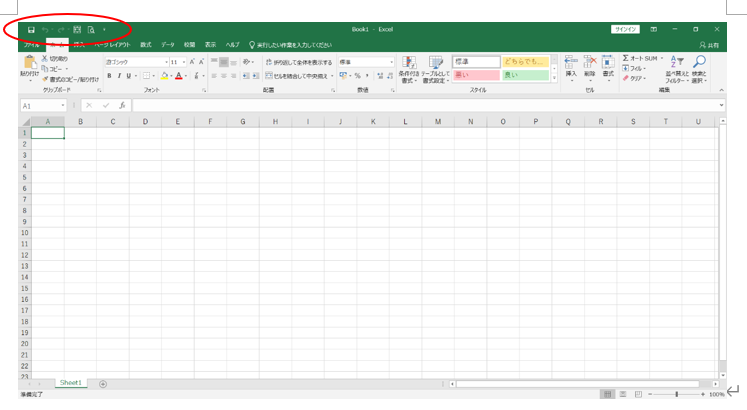Open Find & Select magnifier (検索と選択)
The image size is (747, 410).
(699, 70)
